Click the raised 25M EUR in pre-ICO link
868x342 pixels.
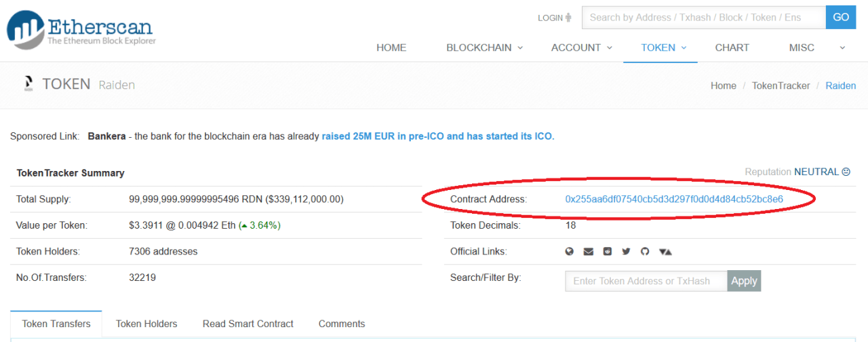coord(437,136)
